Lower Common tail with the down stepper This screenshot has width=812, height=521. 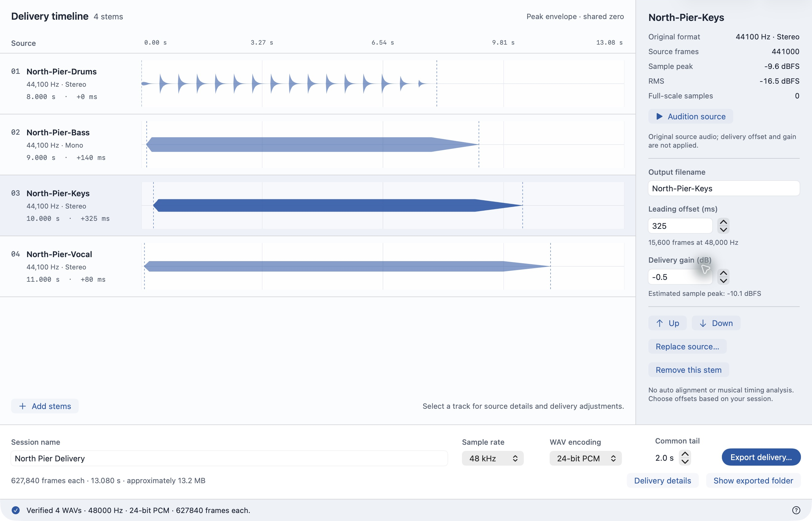click(x=685, y=461)
